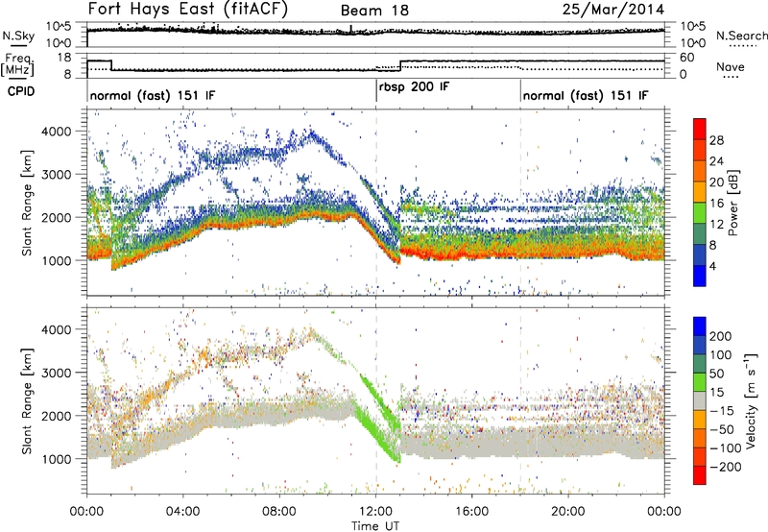Image resolution: width=768 pixels, height=532 pixels.
Task: Click the dashed 12:00 marker in power panel
Action: click(376, 203)
